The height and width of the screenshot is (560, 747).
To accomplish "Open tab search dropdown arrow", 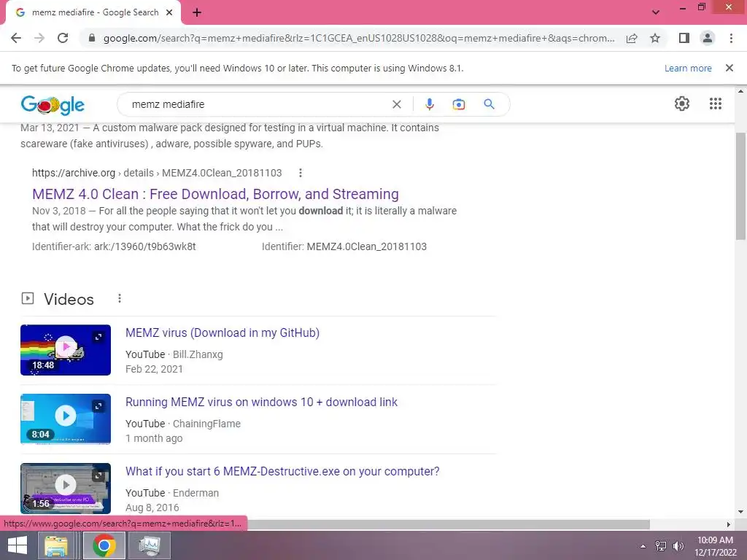I will click(656, 12).
